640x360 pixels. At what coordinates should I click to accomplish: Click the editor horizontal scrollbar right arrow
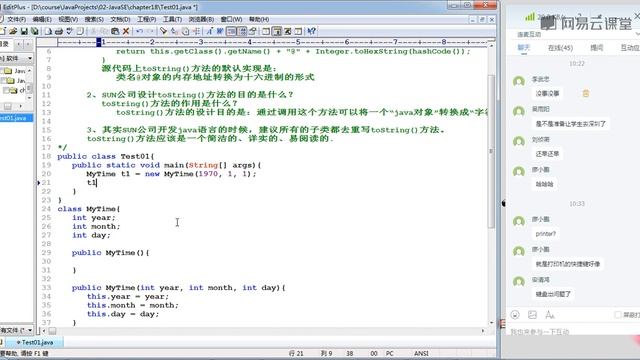click(483, 331)
